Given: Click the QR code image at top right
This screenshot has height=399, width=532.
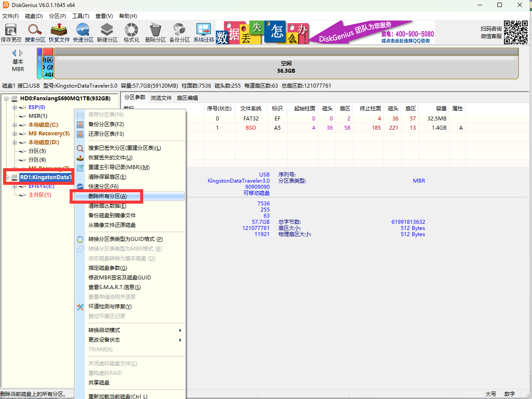Looking at the screenshot, I should [516, 32].
